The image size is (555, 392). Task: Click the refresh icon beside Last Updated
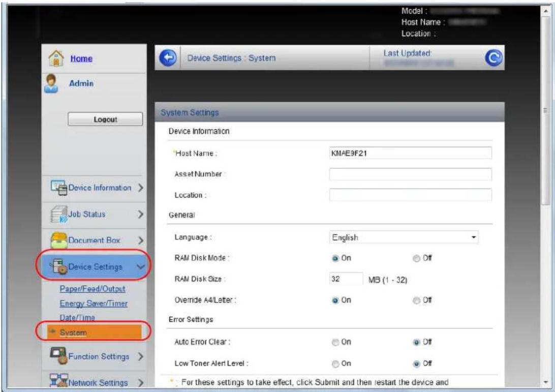(x=494, y=57)
